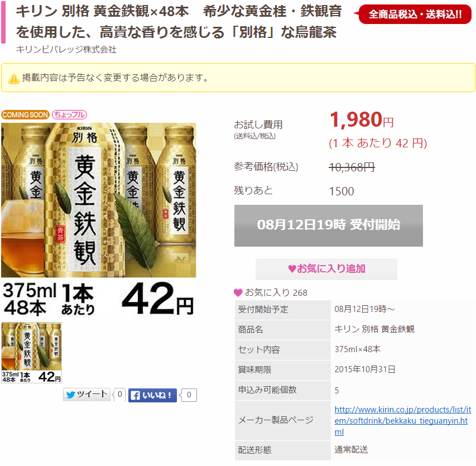Add item via お気に入り追加 button
476x466 pixels.
326,269
